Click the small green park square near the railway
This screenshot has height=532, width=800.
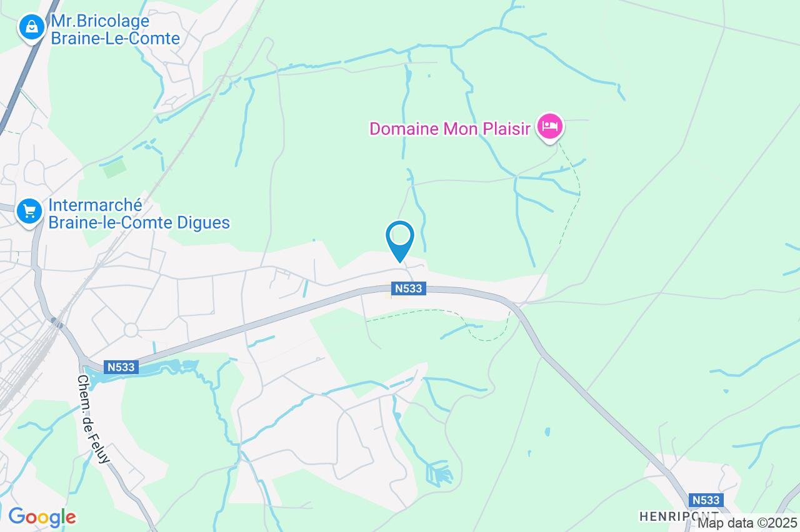click(115, 168)
